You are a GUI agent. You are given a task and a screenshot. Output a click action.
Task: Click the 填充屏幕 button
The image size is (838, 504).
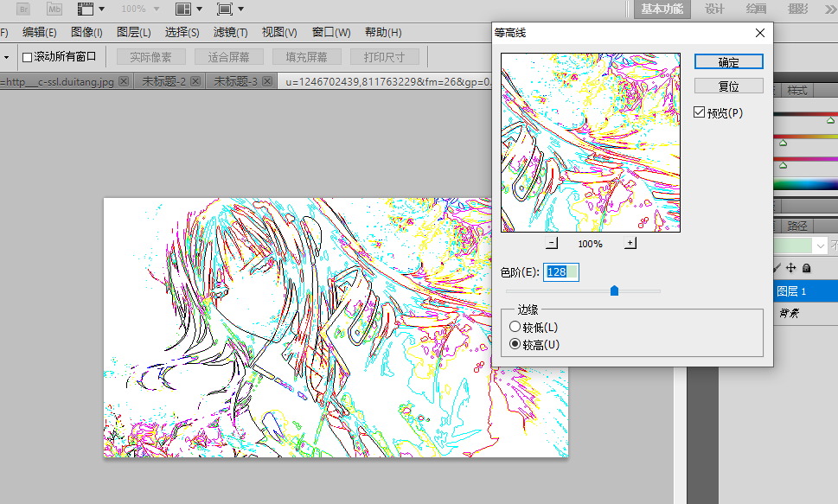pos(306,57)
